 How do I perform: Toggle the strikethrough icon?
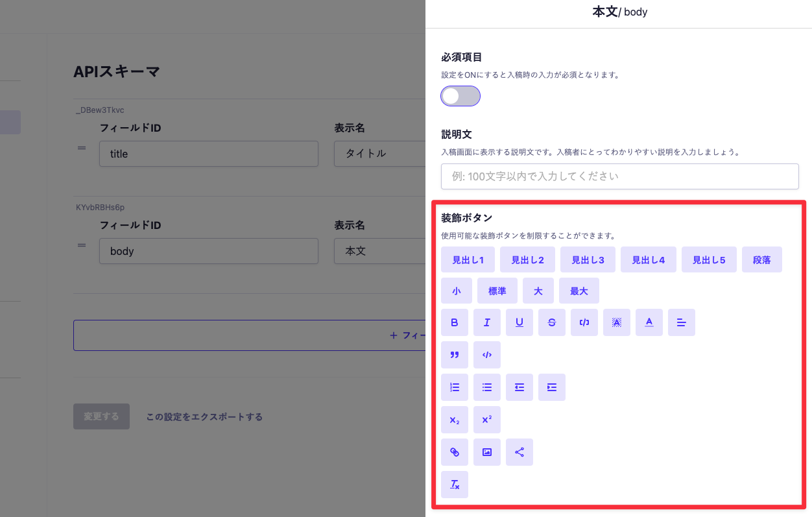click(x=552, y=322)
